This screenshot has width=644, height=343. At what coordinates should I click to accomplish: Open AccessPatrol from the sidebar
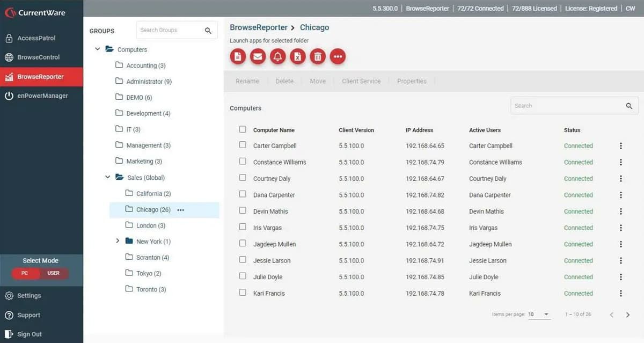coord(36,38)
